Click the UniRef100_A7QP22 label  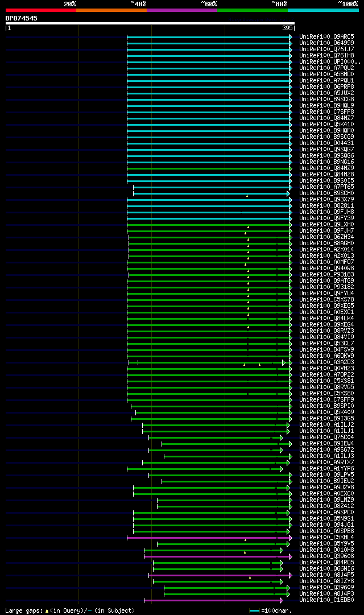[x=326, y=375]
